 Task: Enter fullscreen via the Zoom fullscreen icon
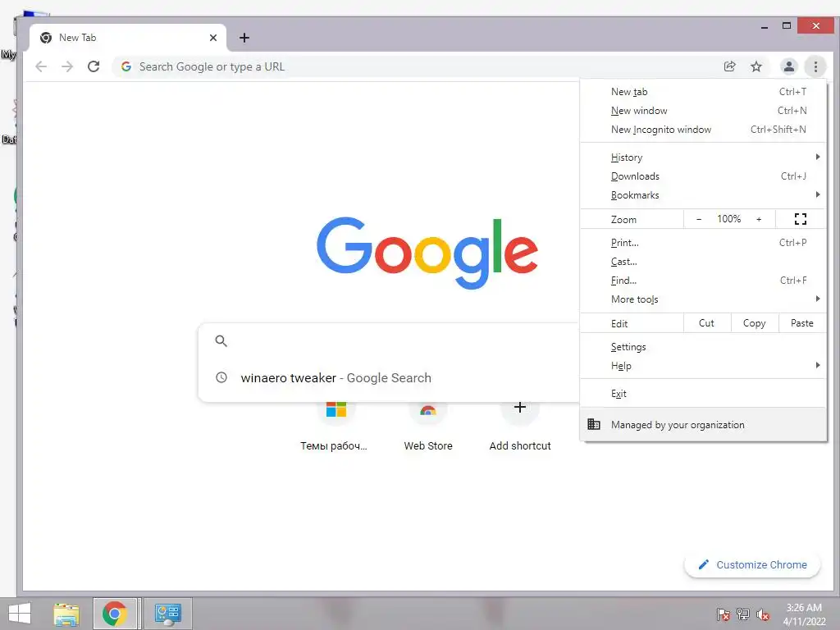[801, 218]
